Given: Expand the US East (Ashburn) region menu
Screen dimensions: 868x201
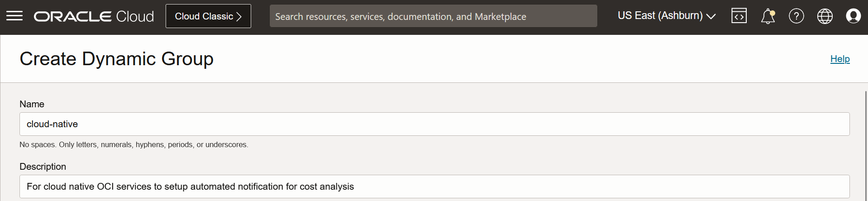Looking at the screenshot, I should [x=659, y=16].
